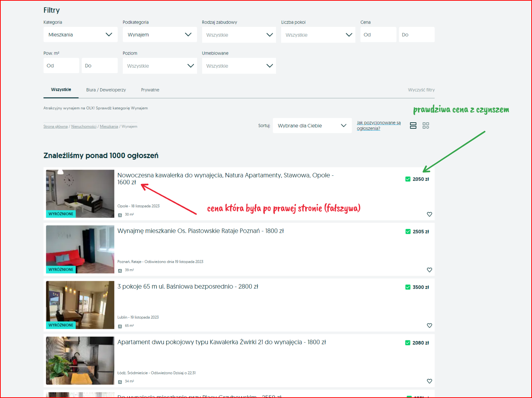Select the Wszystkie tab

pos(61,90)
